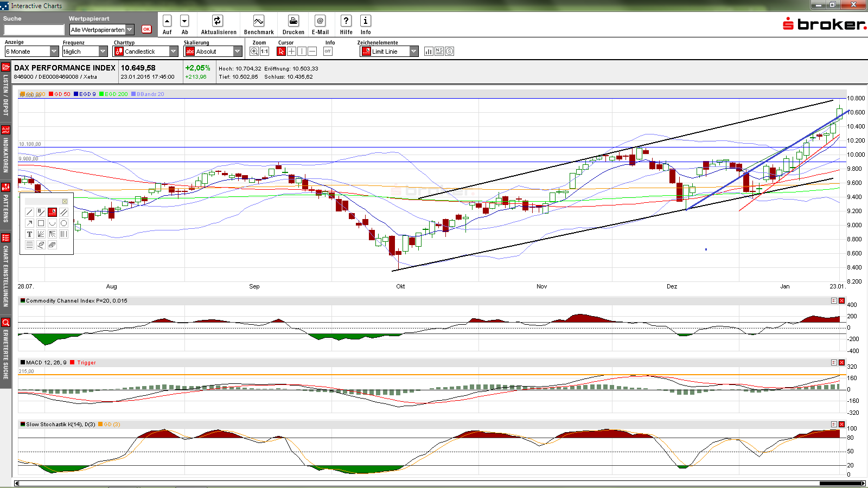The width and height of the screenshot is (868, 488).
Task: Pick the arrow drawing tool in palette
Action: (x=29, y=223)
